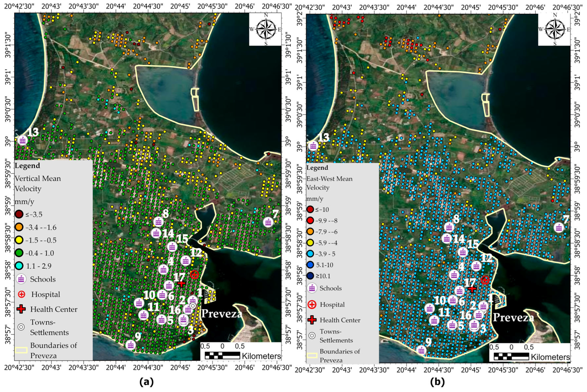587x392 pixels.
Task: Click school marker 7 in panel (b)
Action: pyautogui.click(x=559, y=227)
